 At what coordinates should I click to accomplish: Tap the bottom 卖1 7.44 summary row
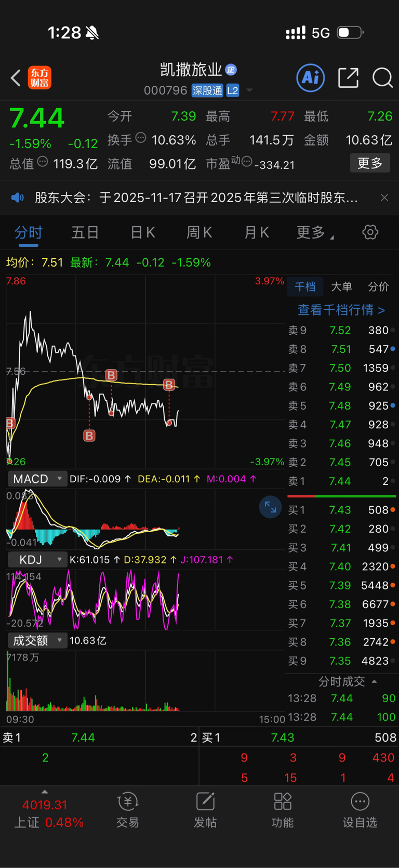point(100,738)
